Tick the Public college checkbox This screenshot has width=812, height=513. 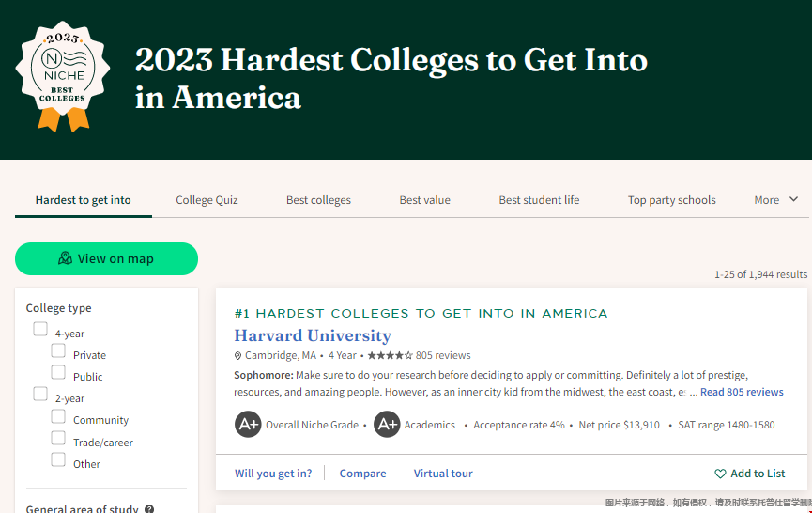point(58,372)
